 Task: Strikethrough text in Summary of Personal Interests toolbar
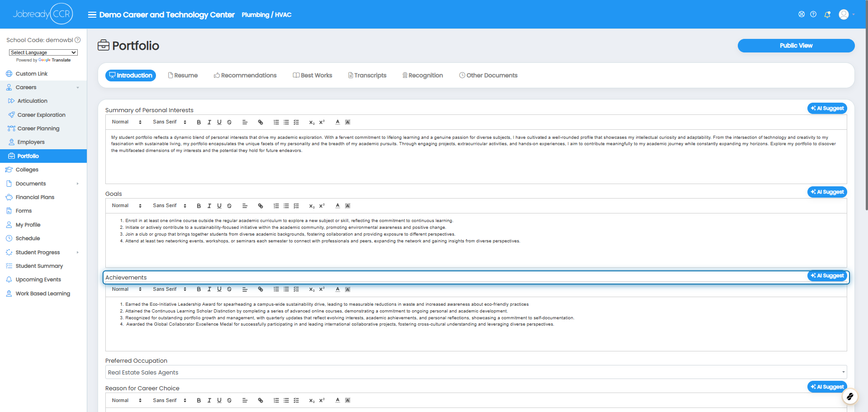(229, 122)
